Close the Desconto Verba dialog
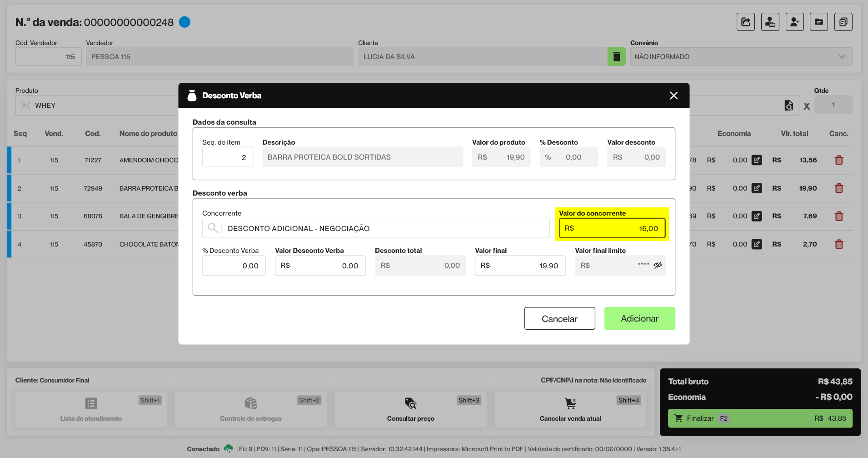Screen dimensions: 868x458 pos(673,96)
